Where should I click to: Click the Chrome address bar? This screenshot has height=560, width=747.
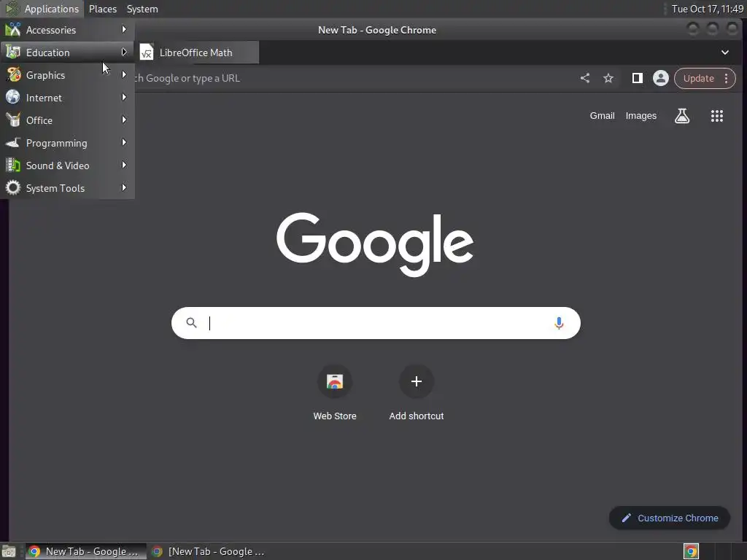point(352,78)
